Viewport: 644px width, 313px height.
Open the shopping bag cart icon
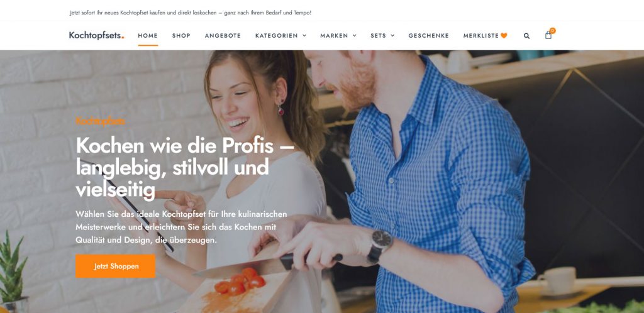(548, 35)
